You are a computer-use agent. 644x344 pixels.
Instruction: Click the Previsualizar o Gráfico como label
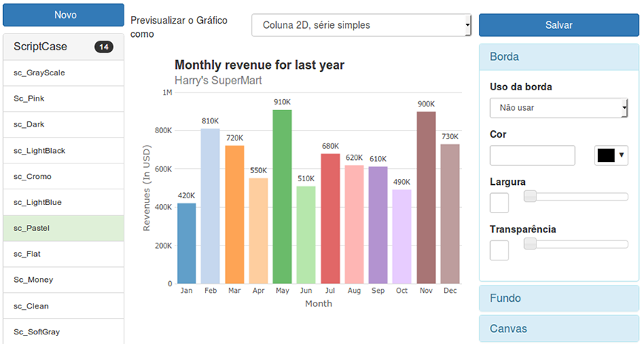pos(178,27)
